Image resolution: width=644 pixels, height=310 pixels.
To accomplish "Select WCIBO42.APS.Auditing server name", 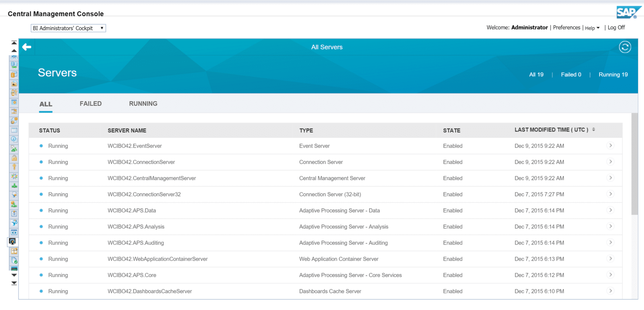I will (x=136, y=243).
